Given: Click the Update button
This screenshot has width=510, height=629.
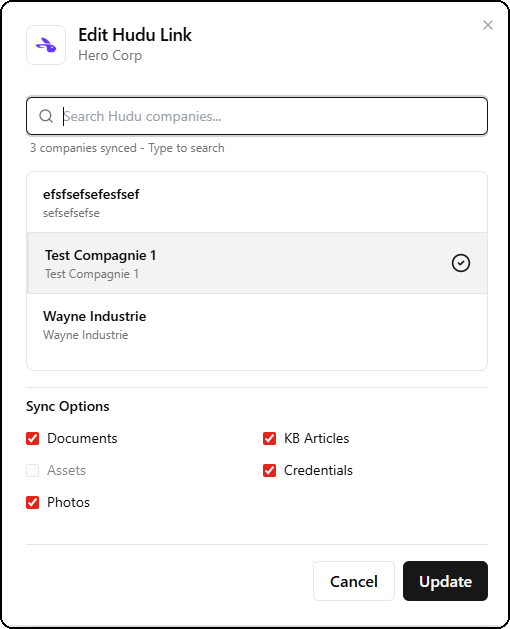Looking at the screenshot, I should pyautogui.click(x=445, y=581).
